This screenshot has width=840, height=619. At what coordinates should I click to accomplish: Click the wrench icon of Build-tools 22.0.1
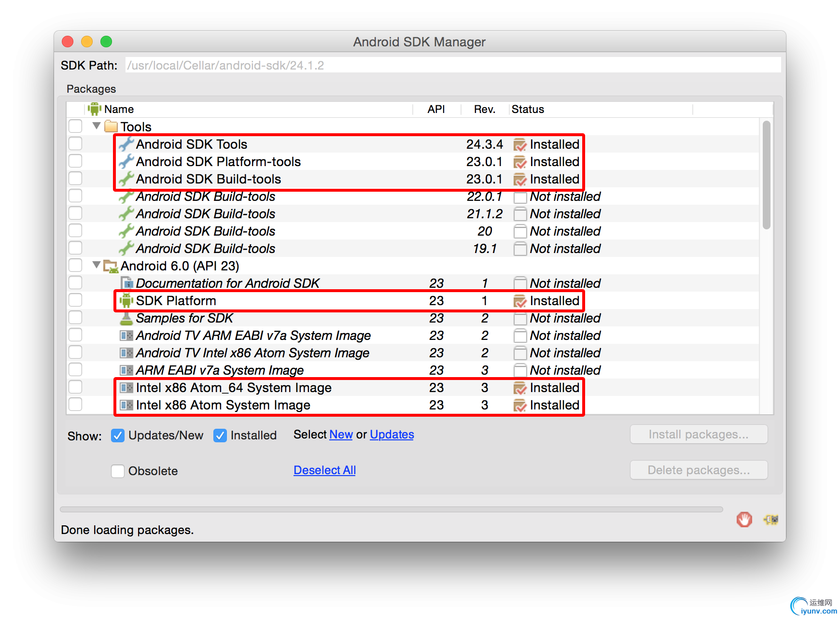point(126,197)
